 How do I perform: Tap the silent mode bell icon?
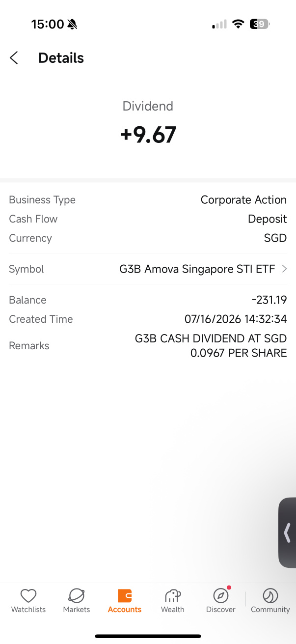click(73, 24)
